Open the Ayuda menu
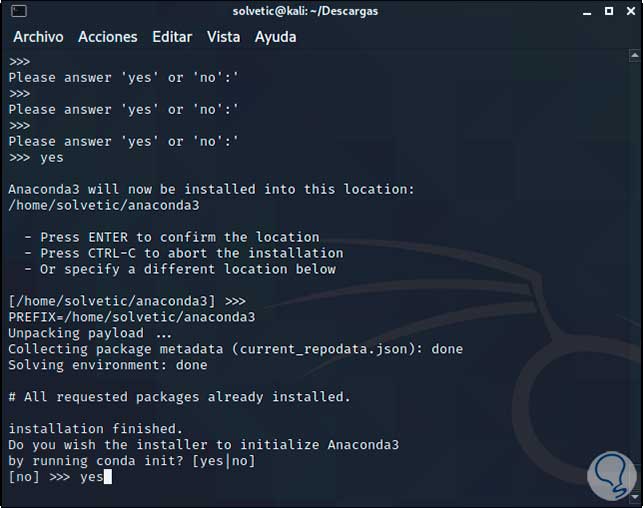The image size is (644, 508). tap(275, 36)
